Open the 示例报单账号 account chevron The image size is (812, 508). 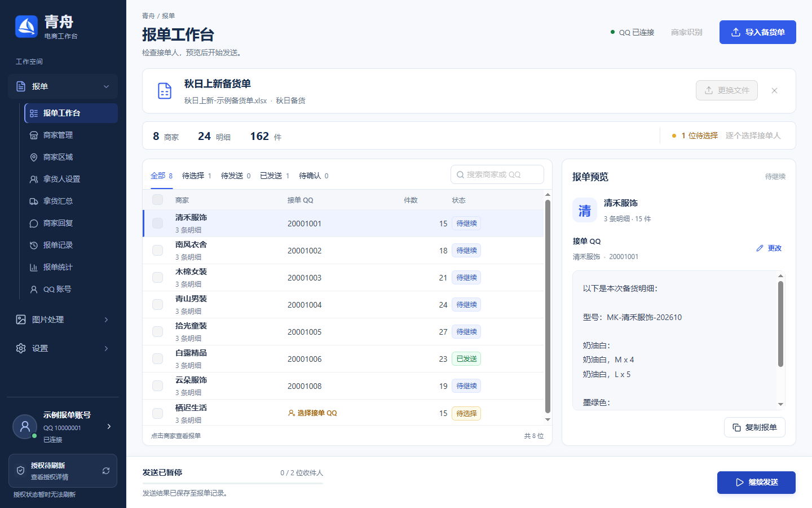[x=109, y=427]
